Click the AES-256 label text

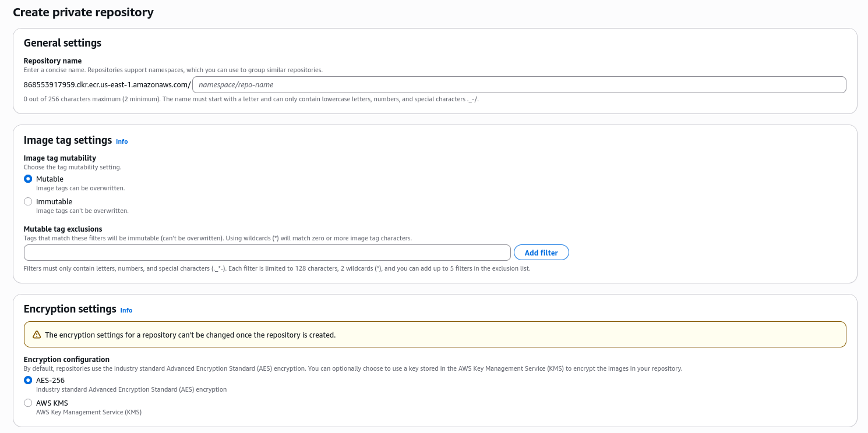tap(50, 380)
